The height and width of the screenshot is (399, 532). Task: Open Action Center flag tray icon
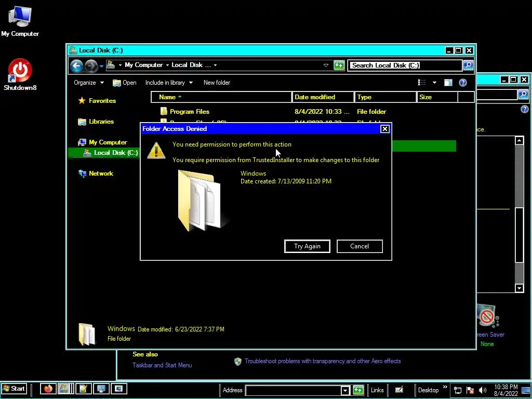tap(470, 391)
